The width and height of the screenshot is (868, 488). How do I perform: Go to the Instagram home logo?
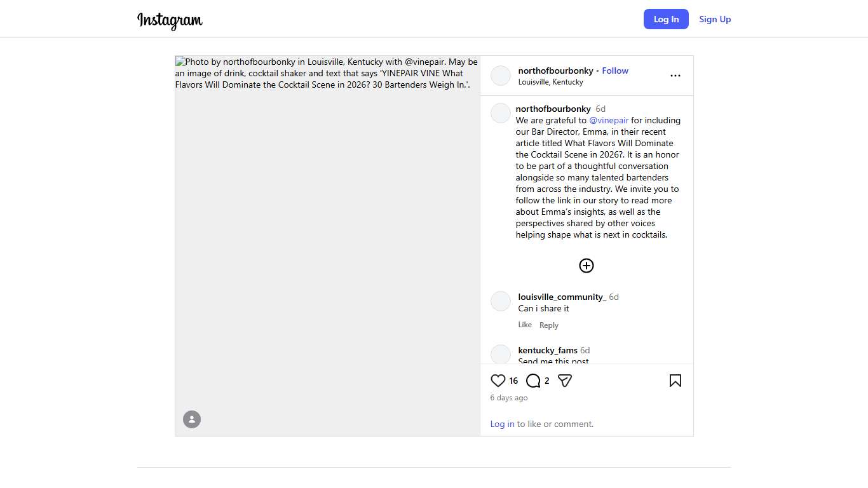pos(170,20)
